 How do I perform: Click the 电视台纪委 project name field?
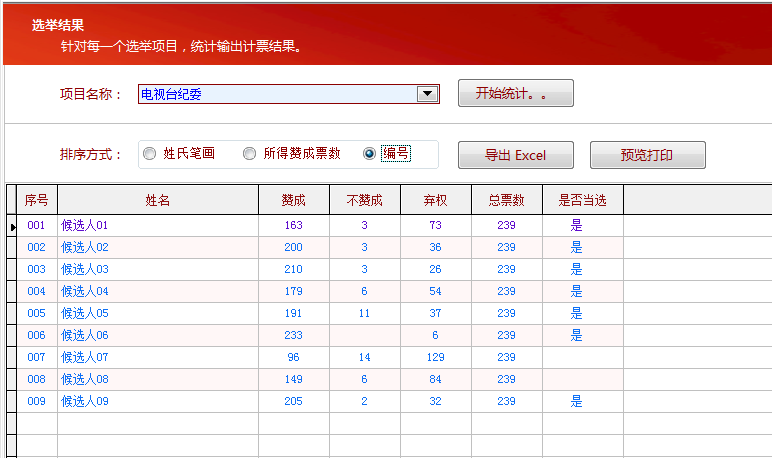[x=275, y=94]
